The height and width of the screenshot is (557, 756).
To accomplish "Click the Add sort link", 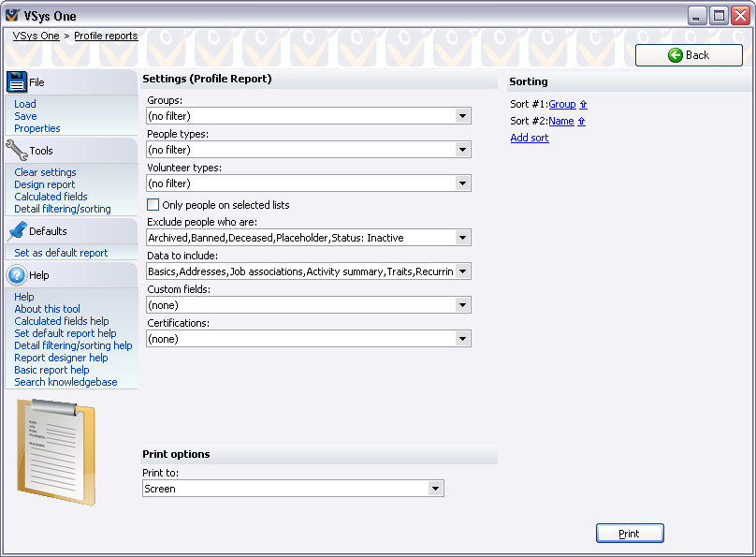I will coord(530,139).
